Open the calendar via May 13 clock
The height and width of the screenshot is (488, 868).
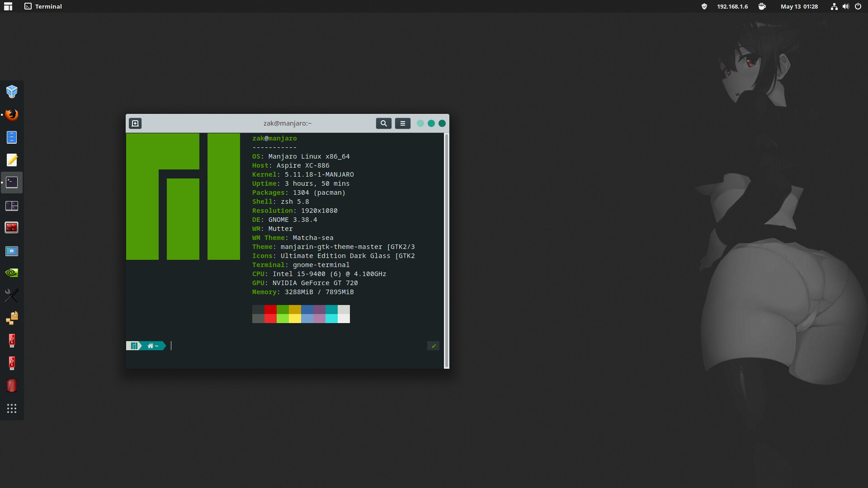point(798,6)
